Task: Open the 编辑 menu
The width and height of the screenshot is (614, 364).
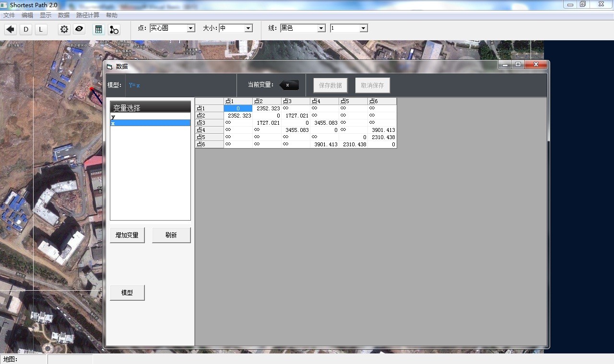Action: [27, 15]
